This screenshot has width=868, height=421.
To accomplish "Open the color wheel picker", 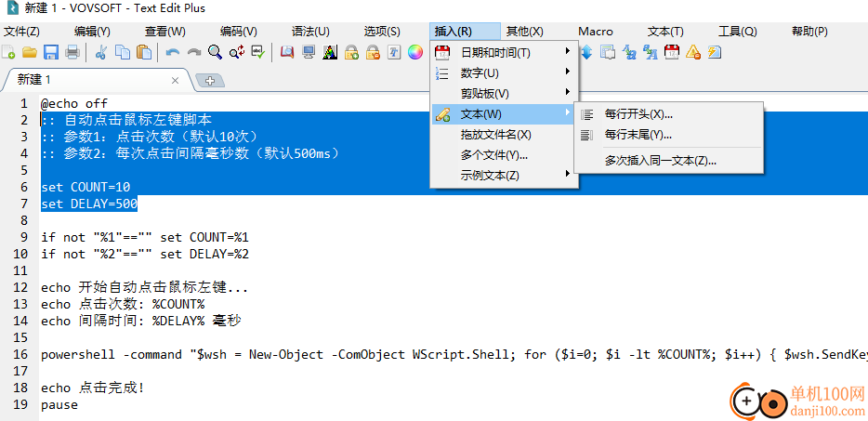I will (x=415, y=53).
